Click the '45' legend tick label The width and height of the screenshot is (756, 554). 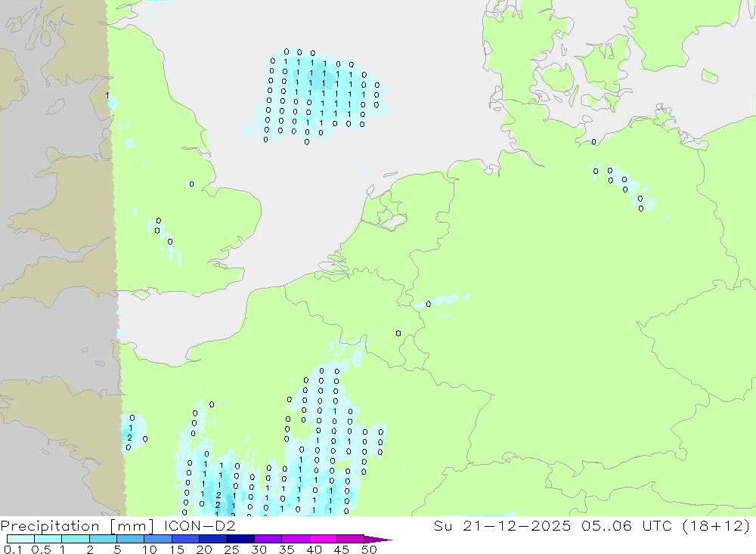pyautogui.click(x=342, y=549)
